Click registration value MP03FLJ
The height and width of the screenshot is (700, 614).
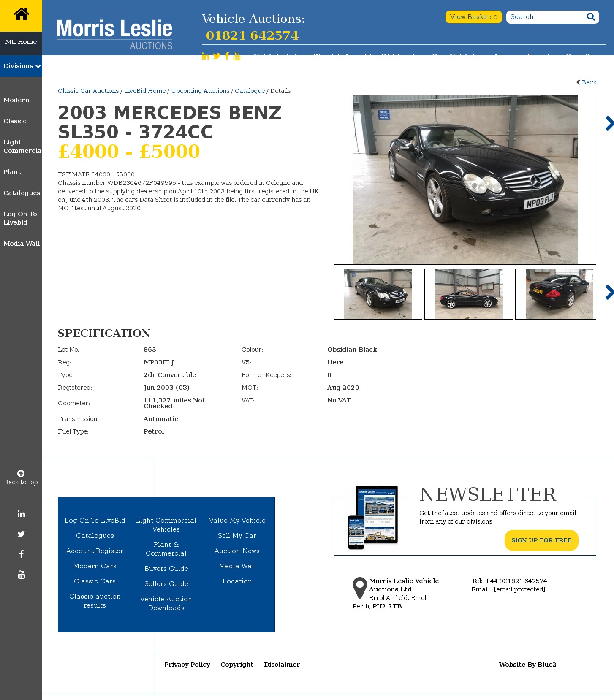click(159, 362)
